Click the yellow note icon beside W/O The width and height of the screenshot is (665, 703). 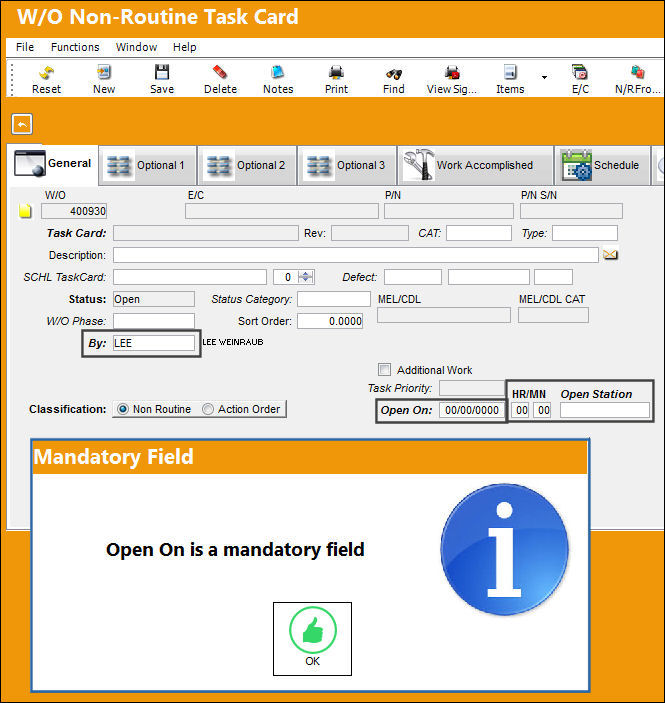click(25, 211)
